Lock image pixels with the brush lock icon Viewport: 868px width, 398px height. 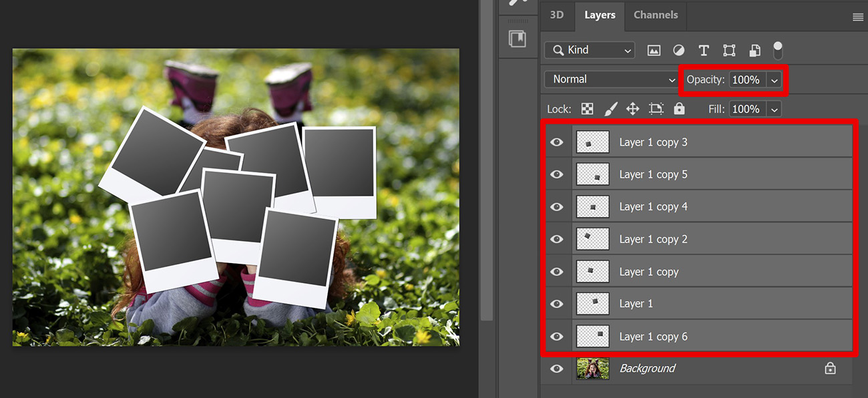611,108
